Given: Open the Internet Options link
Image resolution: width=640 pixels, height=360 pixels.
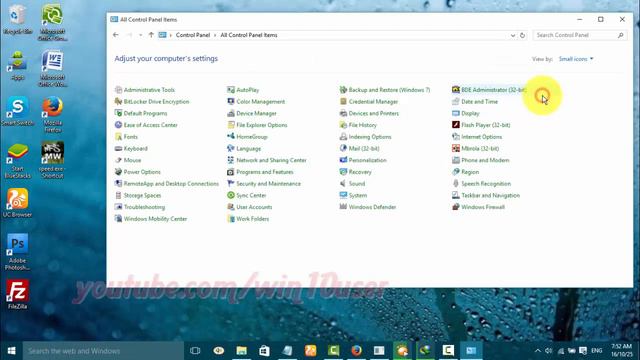Looking at the screenshot, I should click(482, 137).
